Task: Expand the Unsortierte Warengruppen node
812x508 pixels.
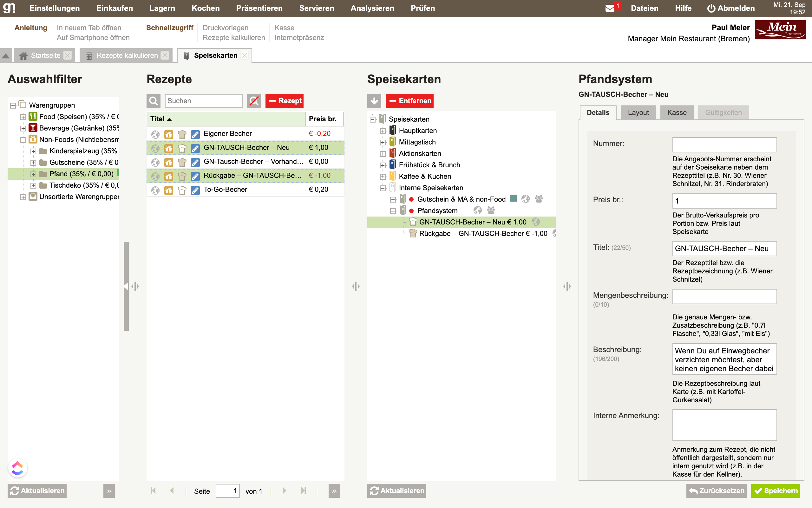Action: (x=23, y=197)
